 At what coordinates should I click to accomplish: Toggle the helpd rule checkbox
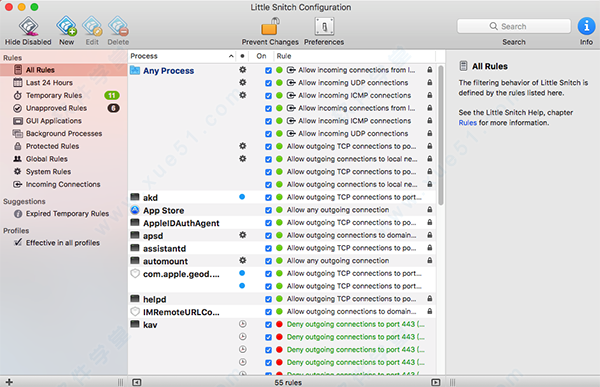point(268,299)
